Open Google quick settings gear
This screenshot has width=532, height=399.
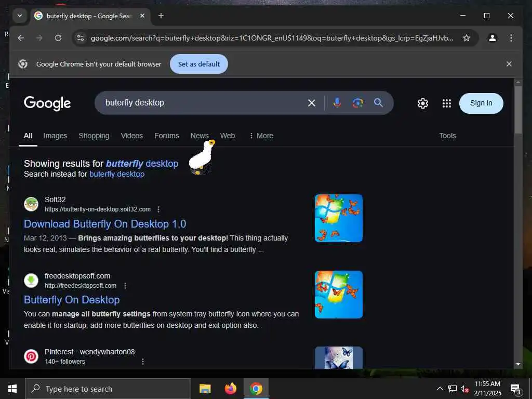(x=423, y=103)
